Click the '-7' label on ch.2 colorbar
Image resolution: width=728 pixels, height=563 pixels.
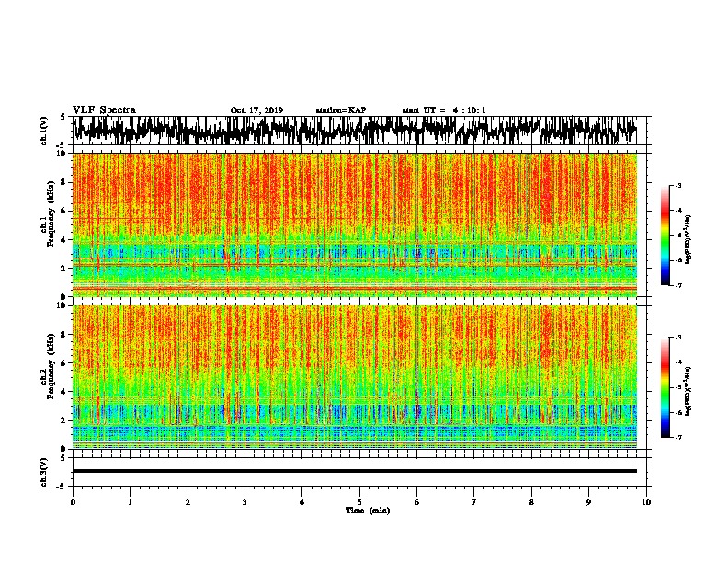tap(677, 438)
